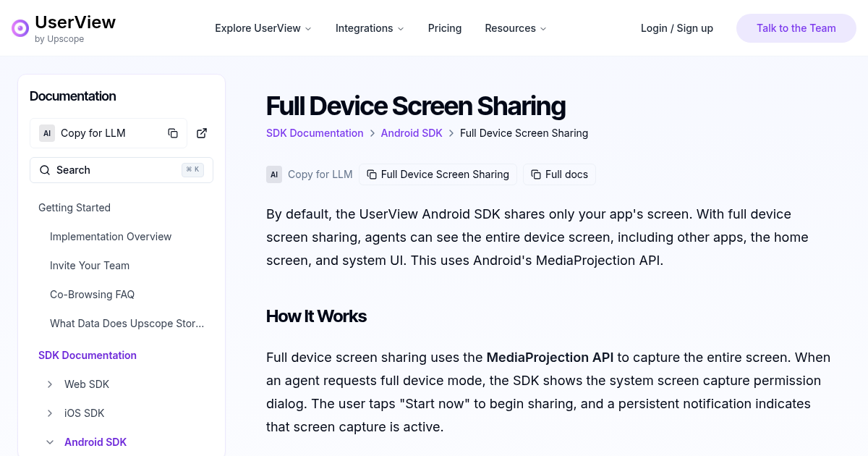Open What Data Does Upscope Store page
868x456 pixels.
(x=127, y=324)
